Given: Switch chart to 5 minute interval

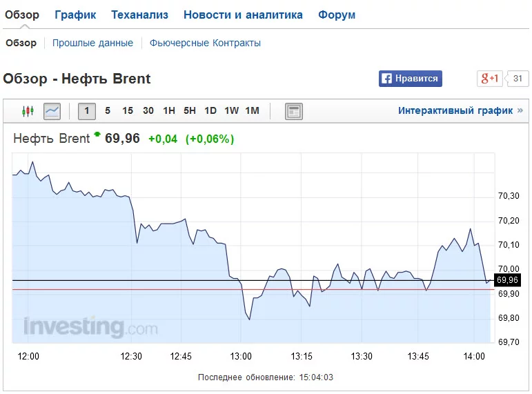Looking at the screenshot, I should pyautogui.click(x=108, y=111).
